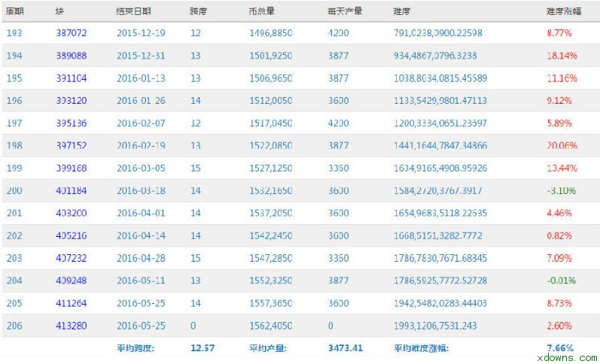This screenshot has height=364, width=600.
Task: Select difficulty change 9.12%
Action: pyautogui.click(x=559, y=101)
